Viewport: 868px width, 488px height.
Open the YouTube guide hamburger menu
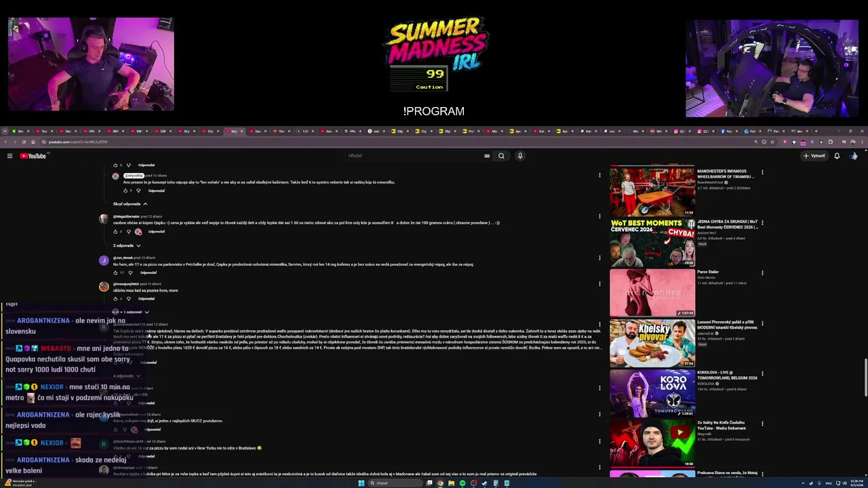[x=9, y=156]
